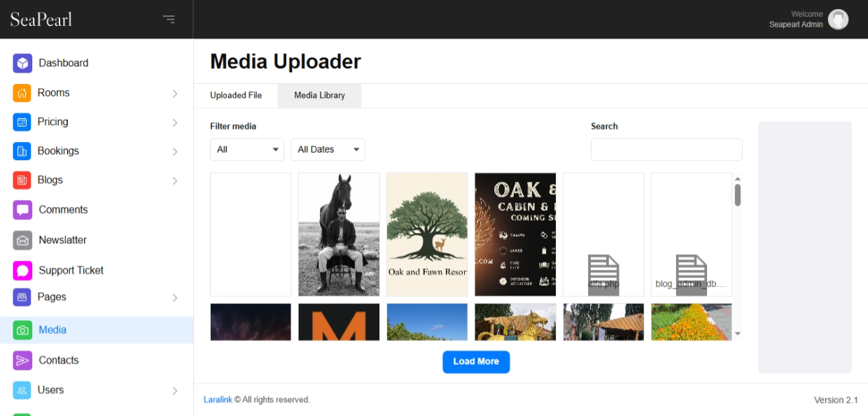Toggle the sidebar hamburger menu

pyautogui.click(x=169, y=20)
